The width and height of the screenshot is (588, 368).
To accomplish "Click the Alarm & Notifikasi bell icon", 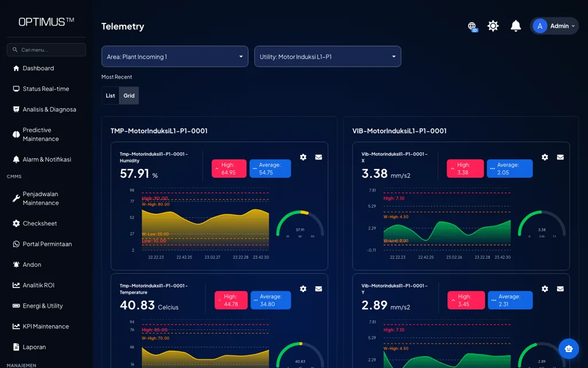I will coord(16,160).
